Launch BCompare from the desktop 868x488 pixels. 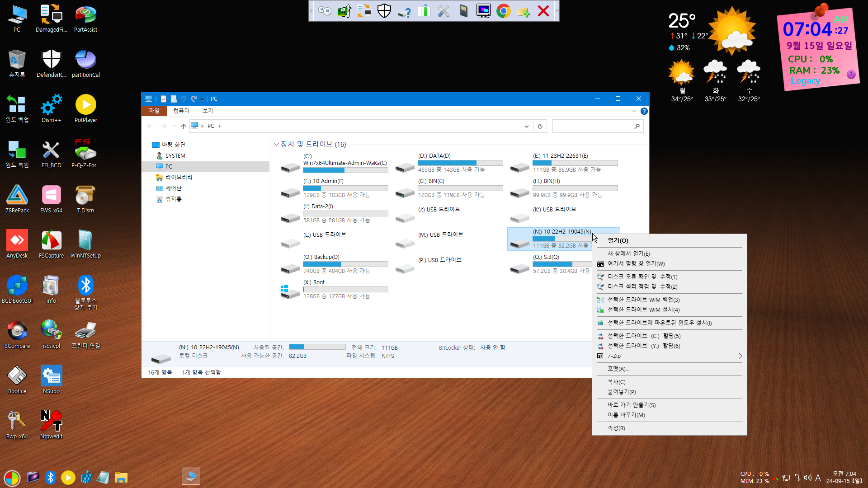(x=17, y=335)
